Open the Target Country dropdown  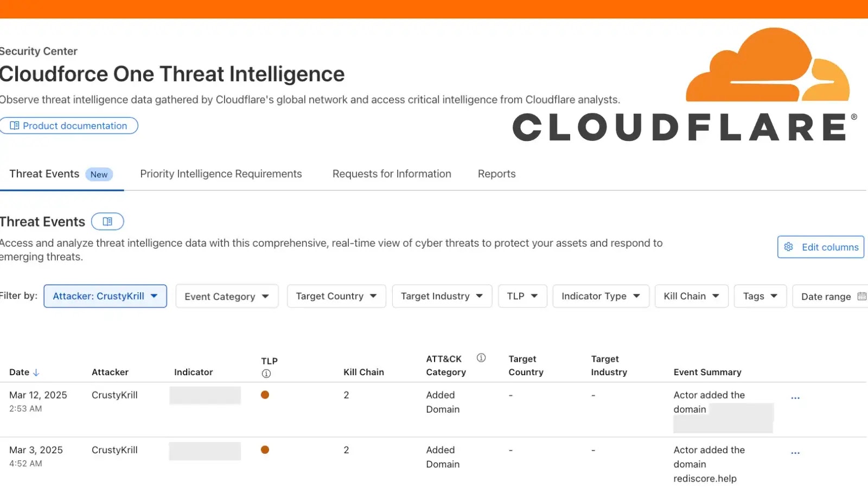point(336,296)
